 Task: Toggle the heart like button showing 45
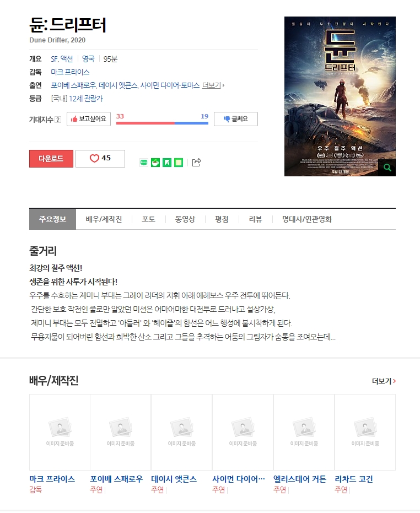point(100,158)
